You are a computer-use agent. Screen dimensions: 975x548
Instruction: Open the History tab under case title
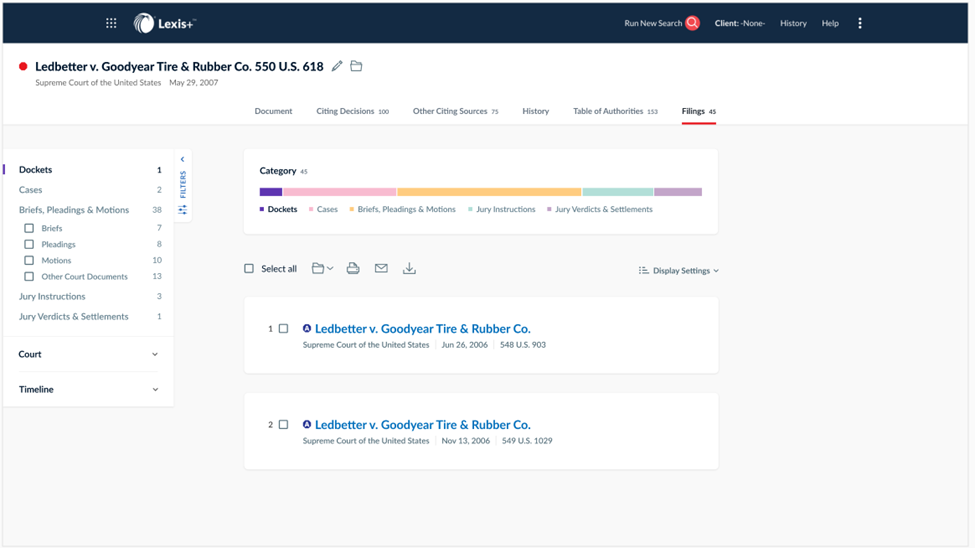pos(535,111)
